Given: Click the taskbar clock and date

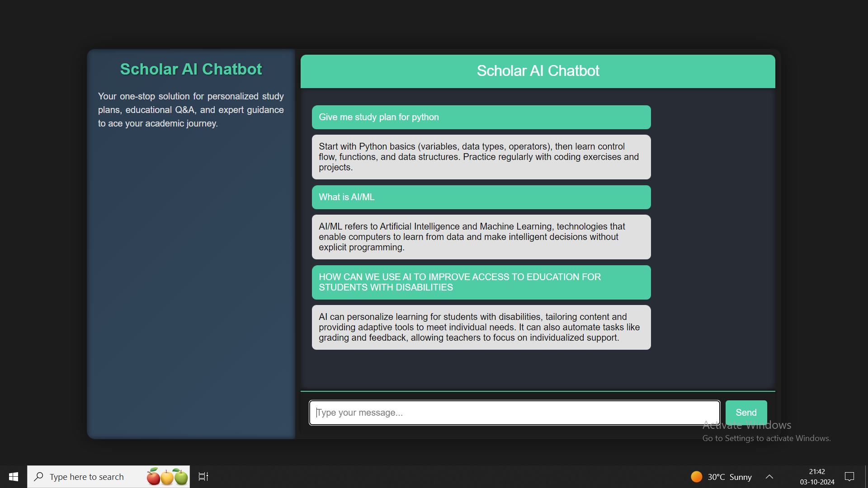Looking at the screenshot, I should [817, 477].
